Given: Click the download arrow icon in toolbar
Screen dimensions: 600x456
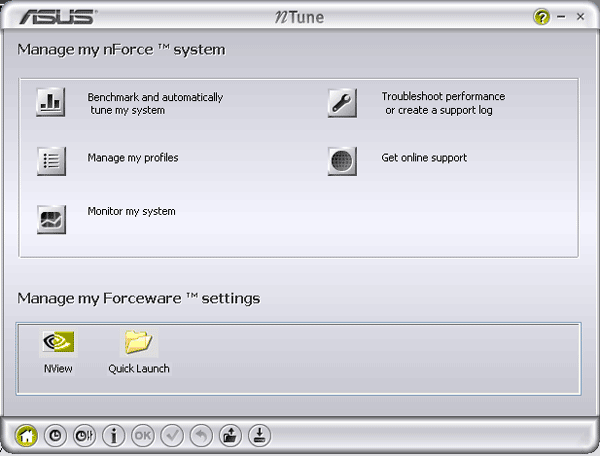Looking at the screenshot, I should (259, 435).
